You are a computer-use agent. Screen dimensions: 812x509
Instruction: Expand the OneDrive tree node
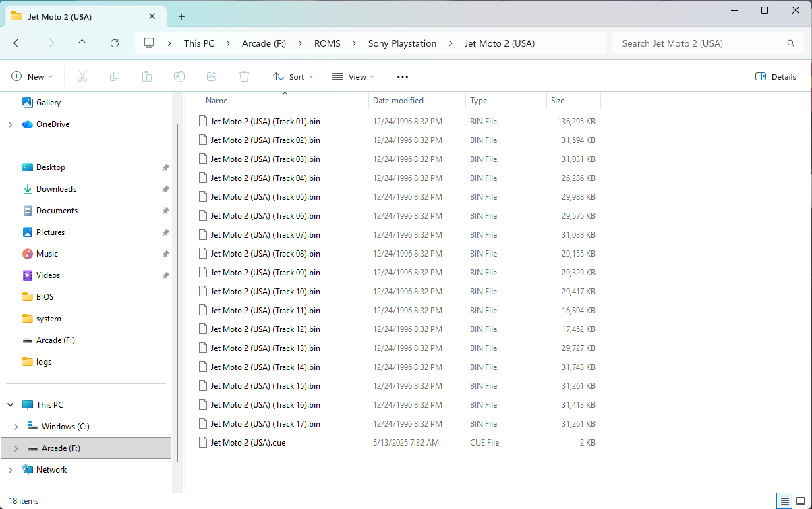(x=10, y=124)
